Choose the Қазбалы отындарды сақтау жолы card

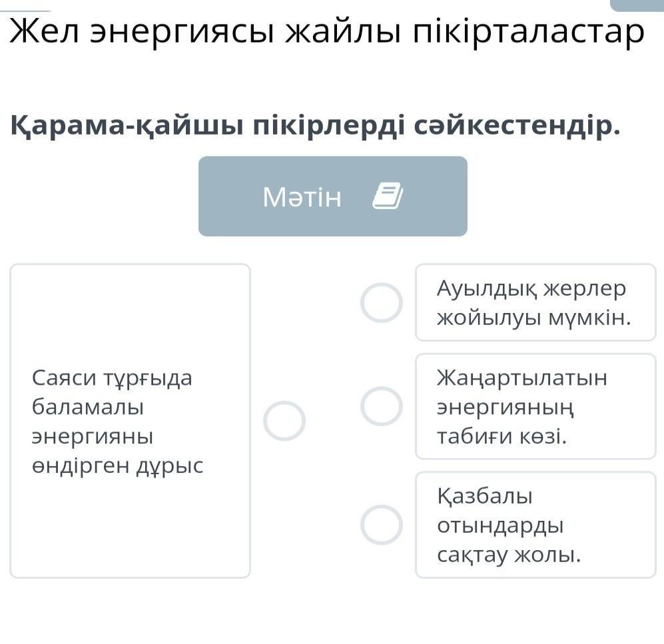[x=535, y=525]
